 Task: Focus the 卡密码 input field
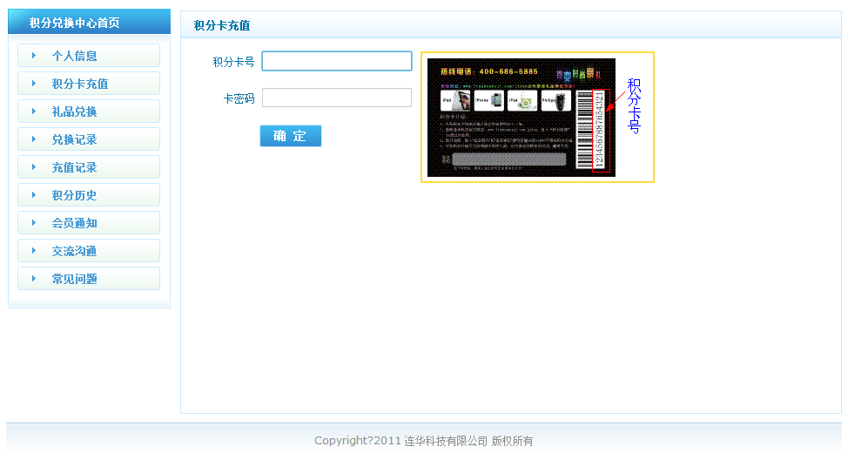[x=337, y=98]
